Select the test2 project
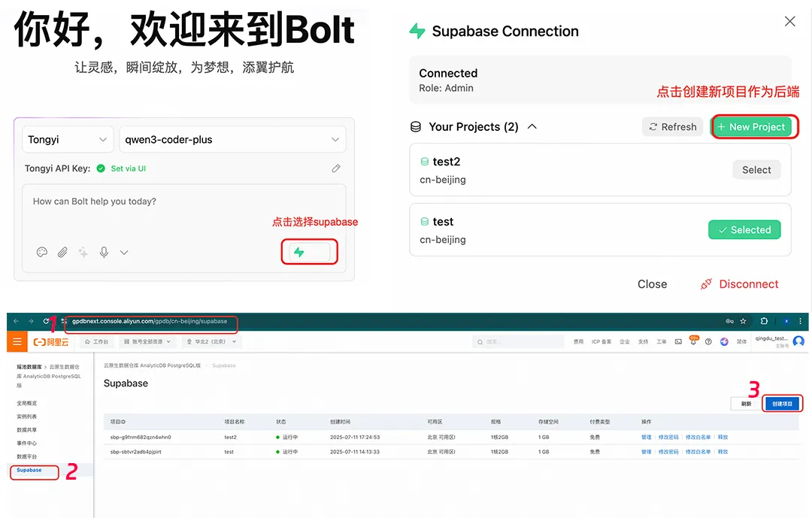 (756, 170)
